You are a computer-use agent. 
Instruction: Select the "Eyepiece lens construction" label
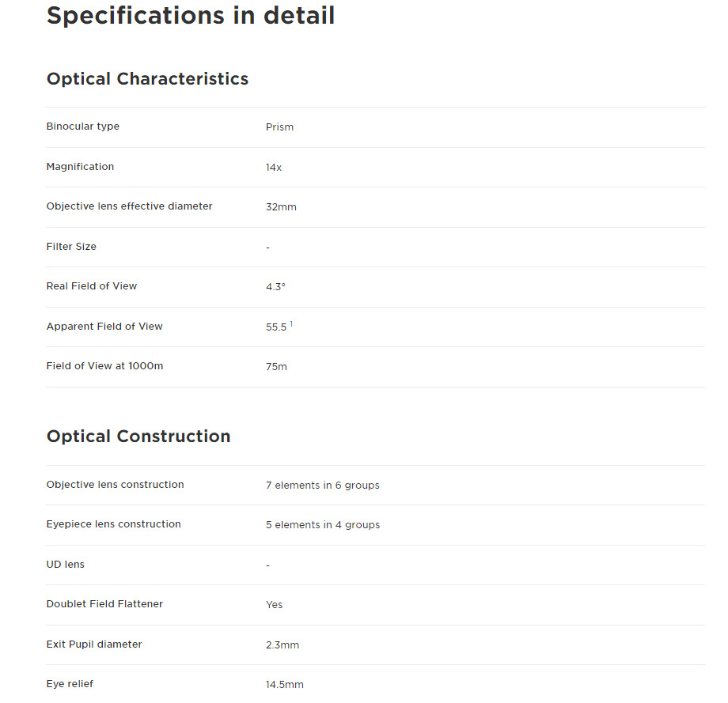point(113,524)
